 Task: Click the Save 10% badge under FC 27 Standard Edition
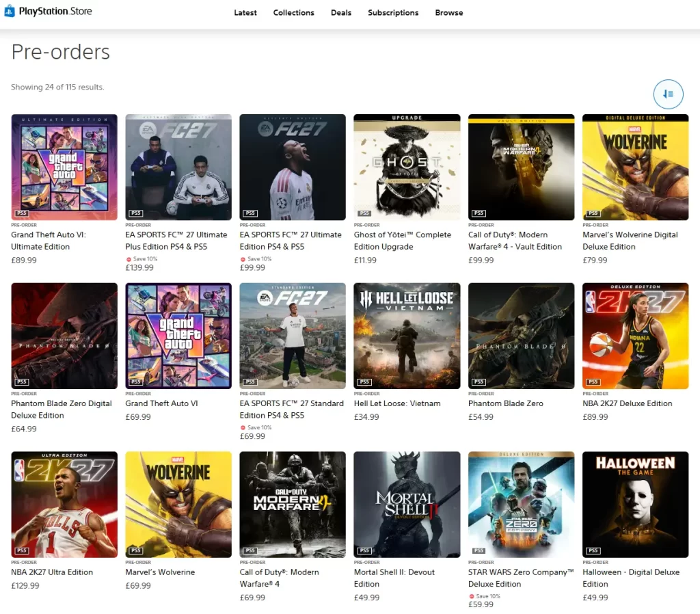(256, 427)
